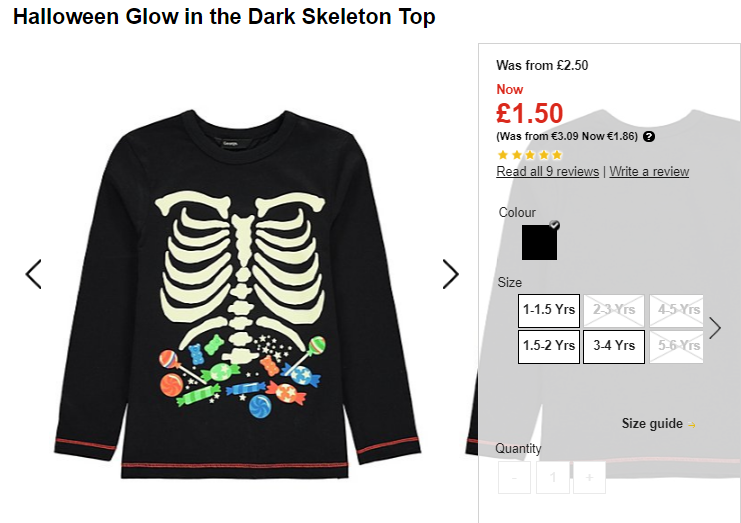Click the skeleton top product image

(x=238, y=294)
